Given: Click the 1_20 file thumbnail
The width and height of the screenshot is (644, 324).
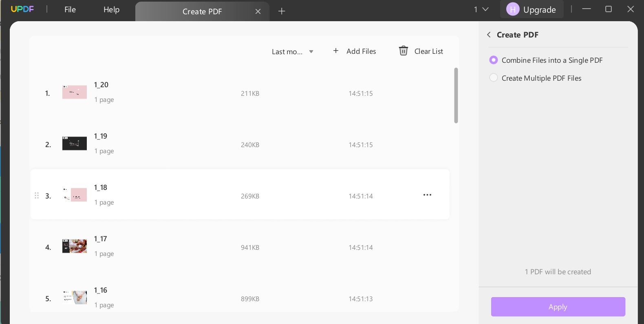Looking at the screenshot, I should coord(75,92).
